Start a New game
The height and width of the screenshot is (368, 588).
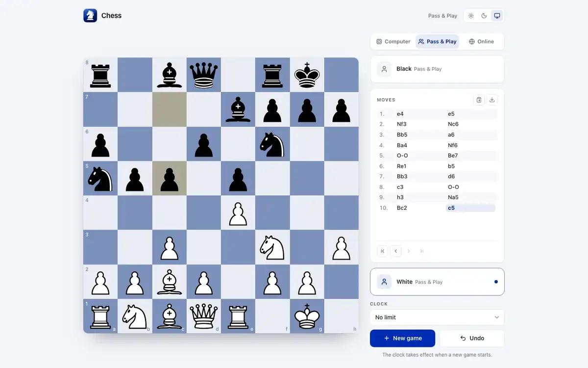click(x=403, y=338)
